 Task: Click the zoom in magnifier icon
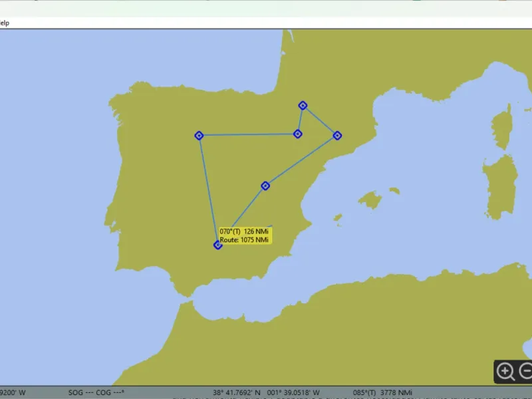[x=505, y=371]
